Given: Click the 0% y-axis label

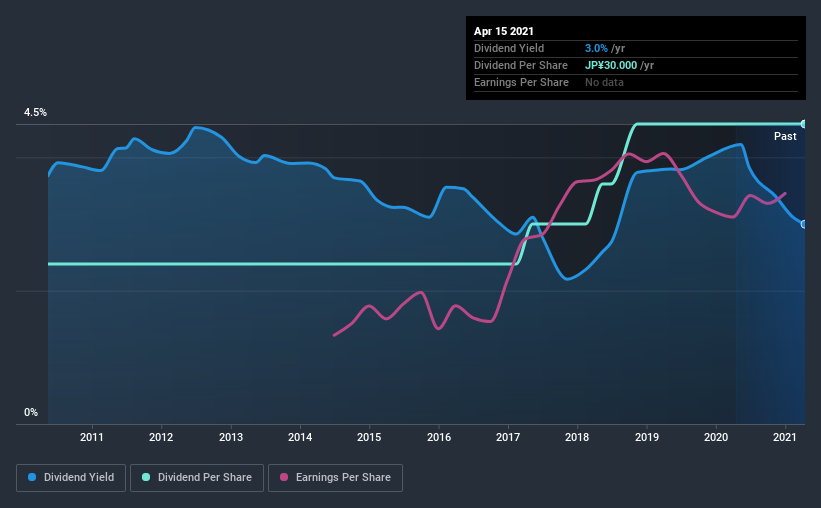Looking at the screenshot, I should 31,413.
